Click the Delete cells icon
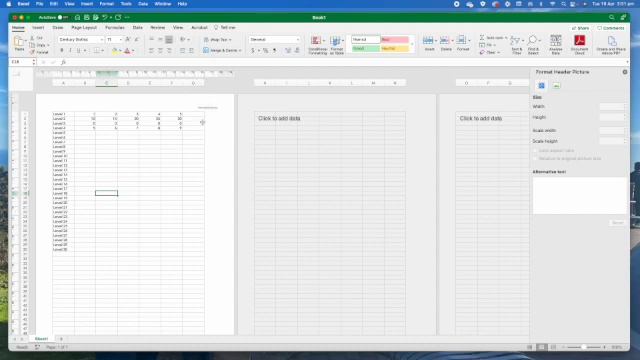640x360 pixels. click(x=444, y=40)
